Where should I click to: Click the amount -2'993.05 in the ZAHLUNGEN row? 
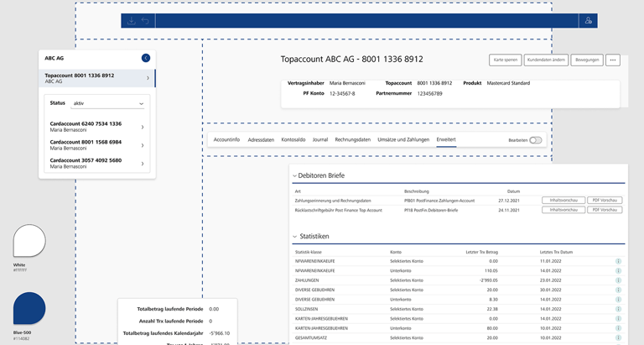pos(488,280)
